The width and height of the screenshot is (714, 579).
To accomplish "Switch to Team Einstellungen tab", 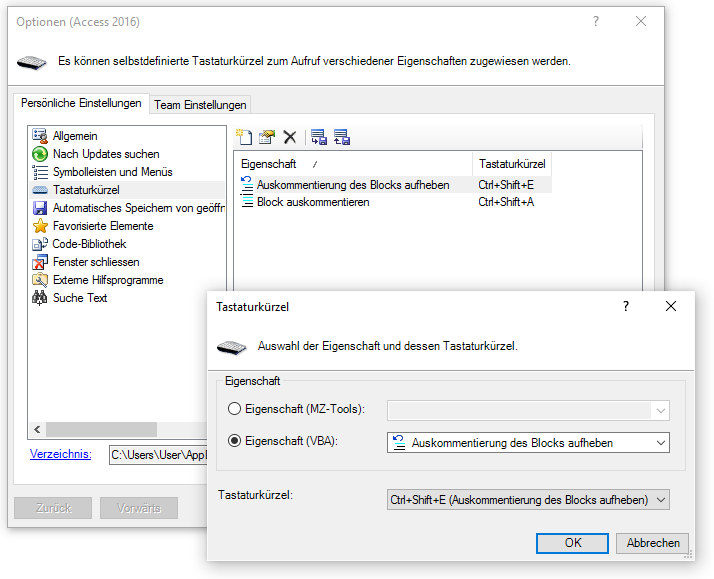I will tap(200, 105).
